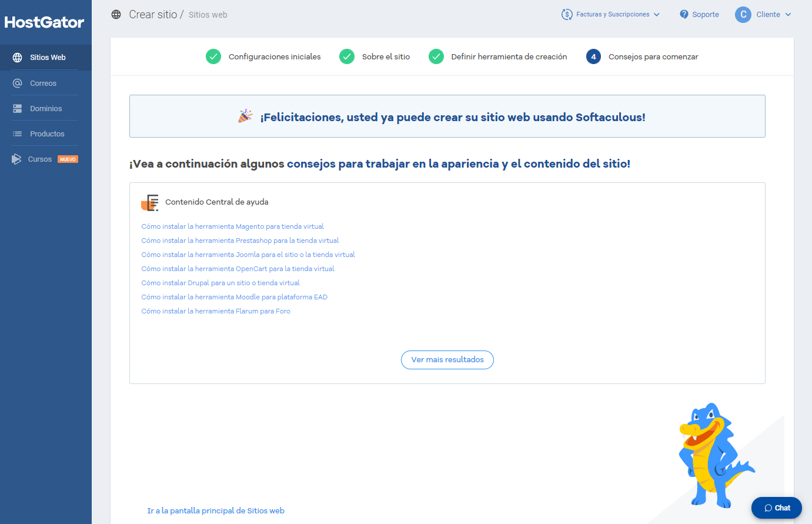Click the Productos list icon
Viewport: 812px width, 524px height.
[x=18, y=134]
